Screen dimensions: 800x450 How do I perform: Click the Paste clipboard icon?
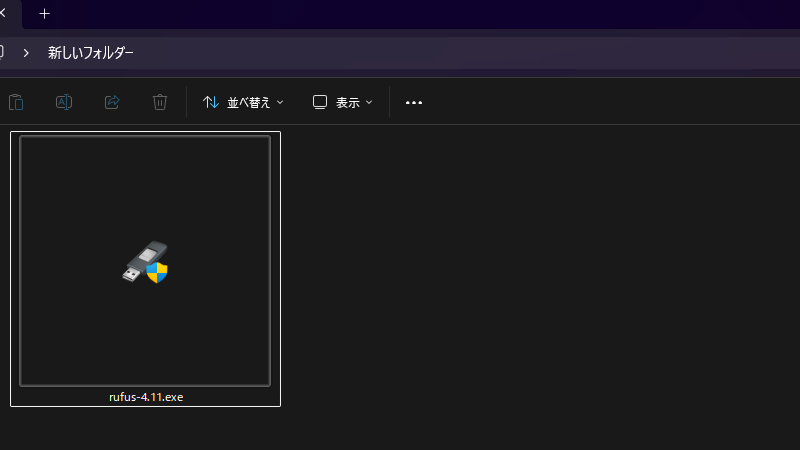16,102
